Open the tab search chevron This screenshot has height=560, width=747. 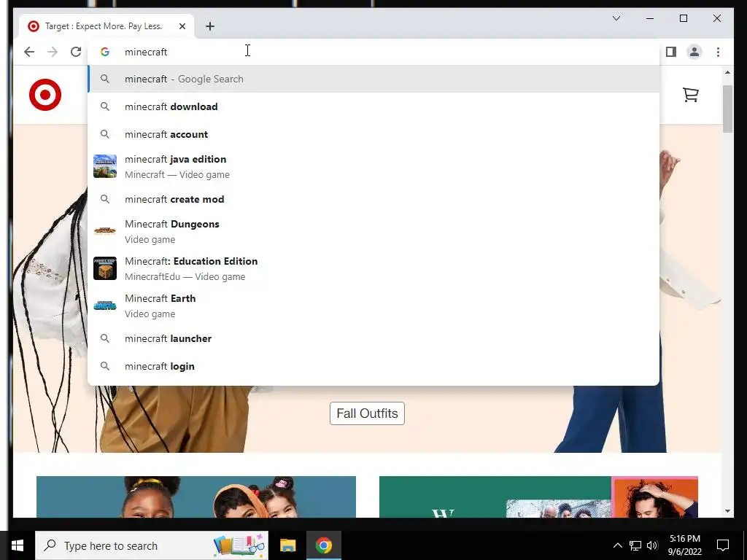pos(616,18)
